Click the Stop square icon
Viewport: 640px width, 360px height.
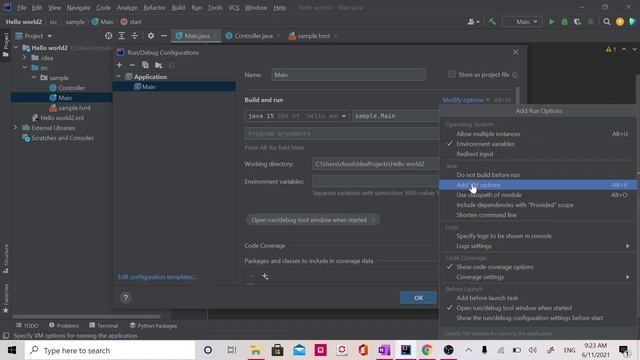coord(590,22)
